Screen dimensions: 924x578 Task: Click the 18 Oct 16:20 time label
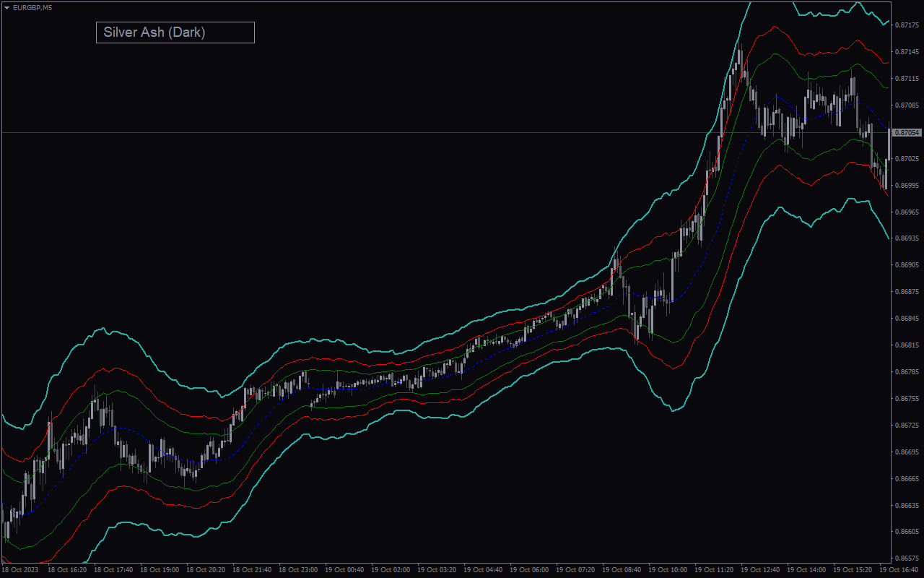(x=67, y=570)
